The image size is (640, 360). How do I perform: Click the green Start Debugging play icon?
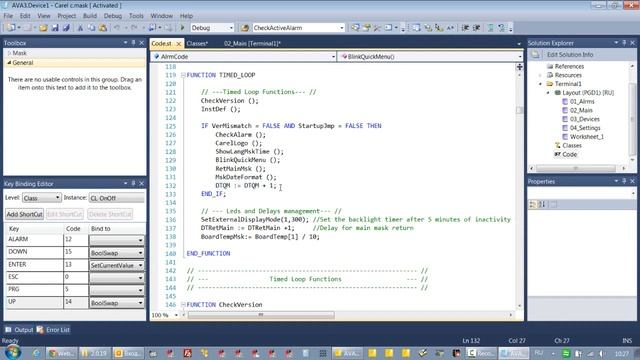click(182, 28)
